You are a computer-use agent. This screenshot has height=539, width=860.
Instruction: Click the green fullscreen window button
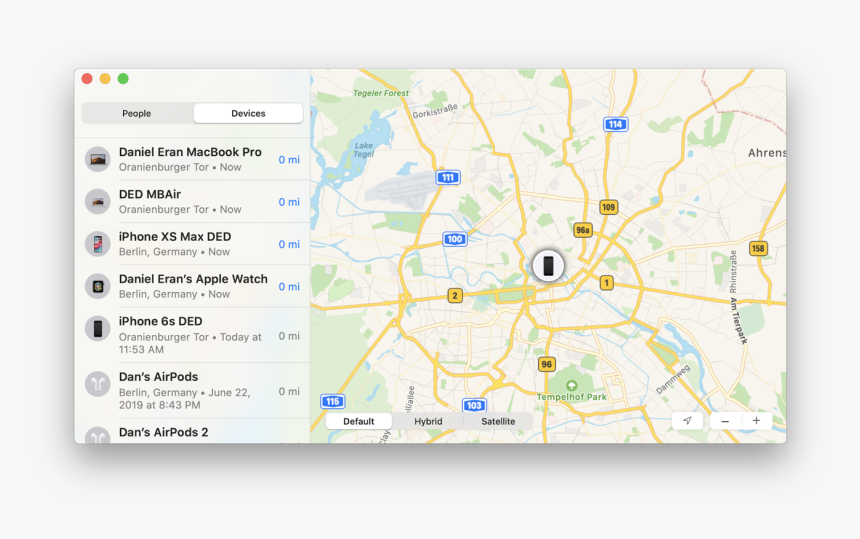point(123,79)
